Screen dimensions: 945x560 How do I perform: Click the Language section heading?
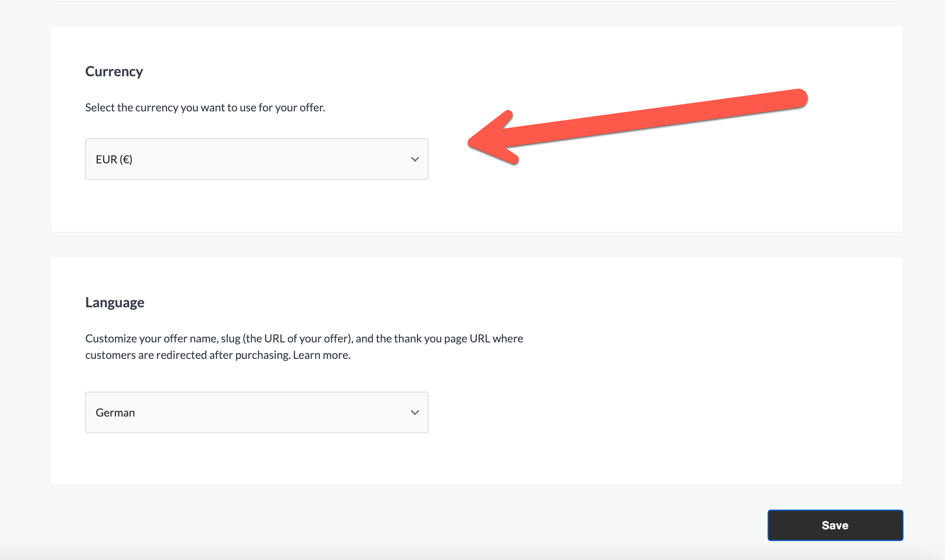115,303
